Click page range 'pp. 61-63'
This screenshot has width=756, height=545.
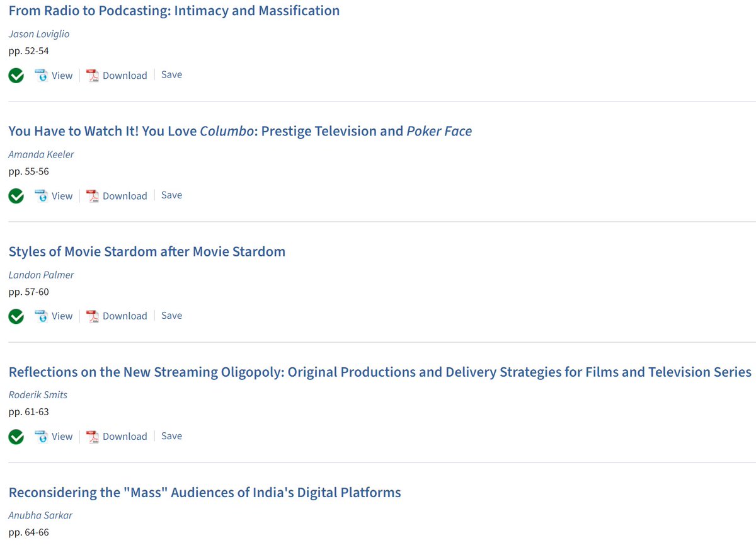click(28, 411)
